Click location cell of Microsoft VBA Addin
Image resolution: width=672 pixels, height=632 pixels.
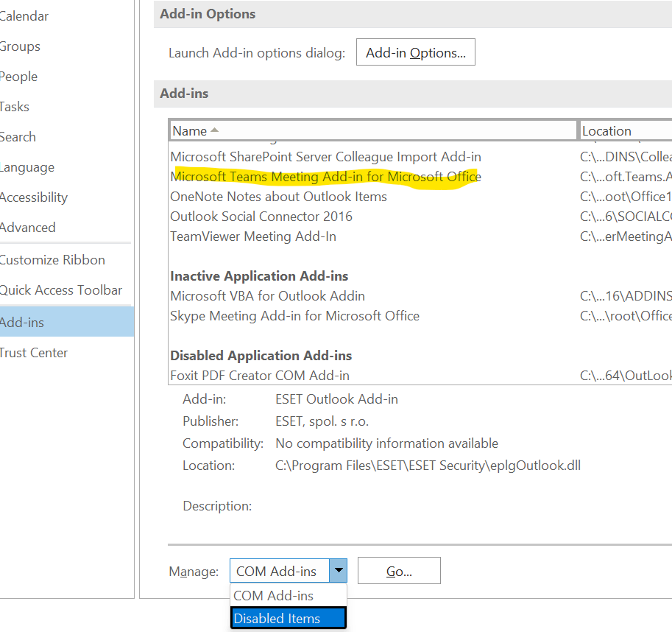coord(626,296)
